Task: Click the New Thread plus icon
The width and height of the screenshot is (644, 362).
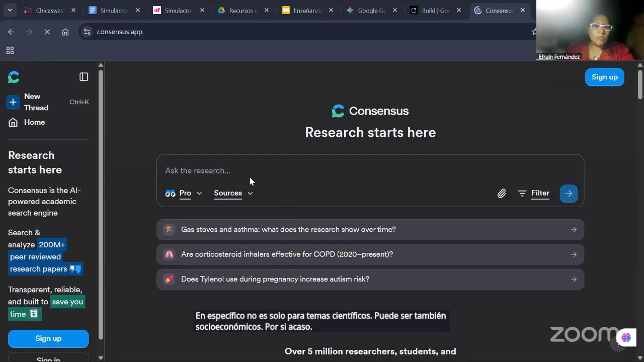Action: 13,102
